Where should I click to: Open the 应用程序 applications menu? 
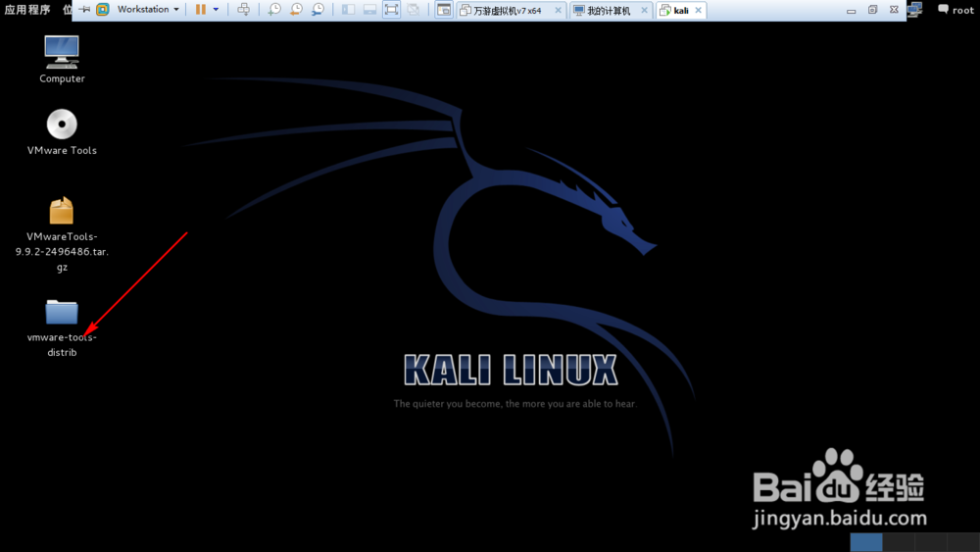(27, 10)
